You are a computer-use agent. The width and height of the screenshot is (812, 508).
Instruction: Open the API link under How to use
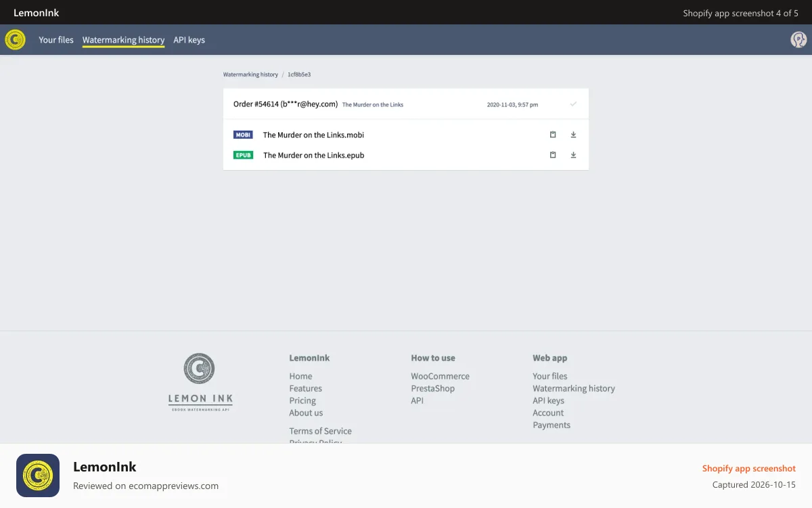click(417, 400)
